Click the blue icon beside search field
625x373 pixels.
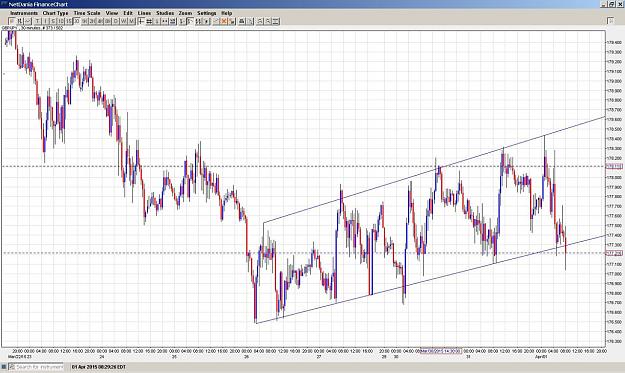4,366
